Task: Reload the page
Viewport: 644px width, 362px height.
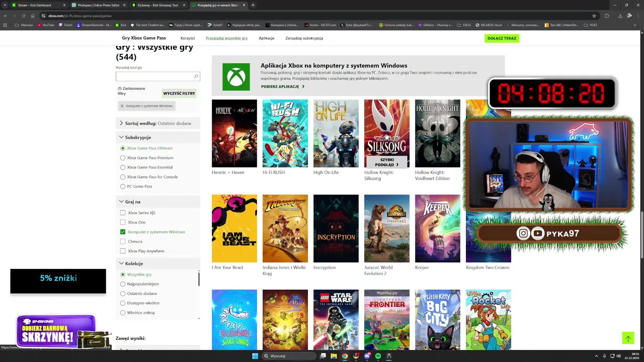Action: 23,16
